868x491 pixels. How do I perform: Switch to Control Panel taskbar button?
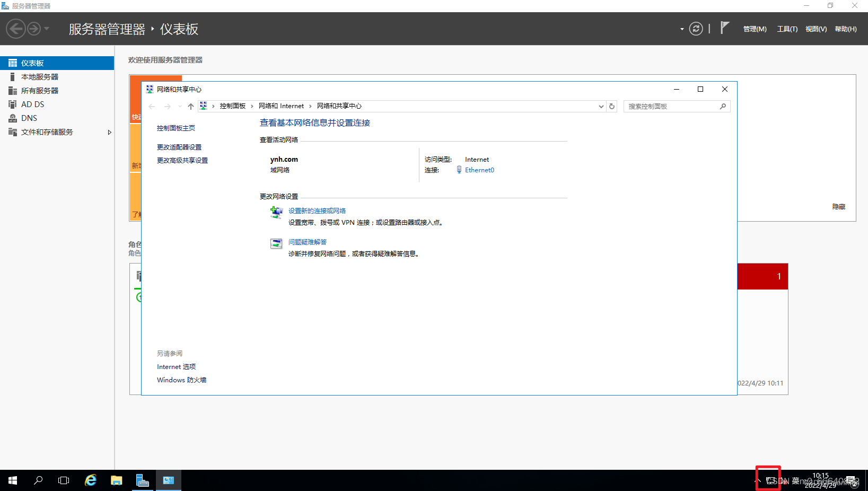point(169,480)
